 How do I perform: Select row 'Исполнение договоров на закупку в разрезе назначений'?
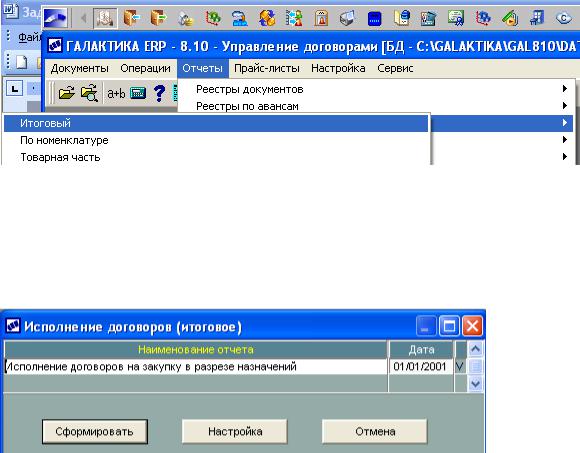(196, 367)
